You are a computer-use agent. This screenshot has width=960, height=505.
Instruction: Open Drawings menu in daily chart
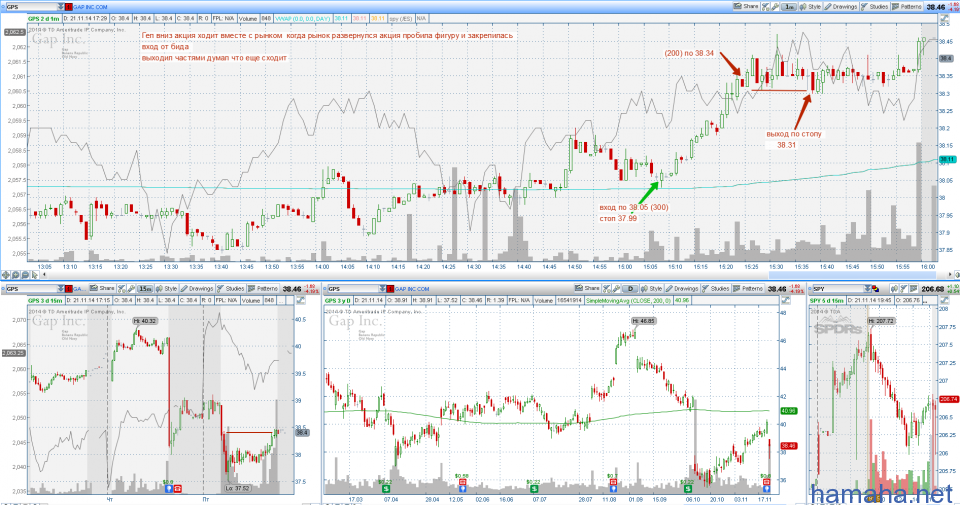point(682,288)
